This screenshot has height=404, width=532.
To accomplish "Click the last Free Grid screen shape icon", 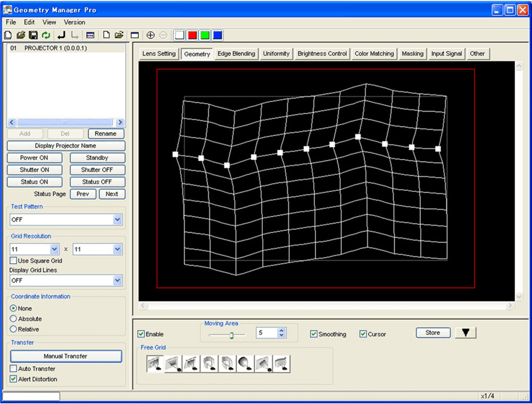I will point(281,364).
